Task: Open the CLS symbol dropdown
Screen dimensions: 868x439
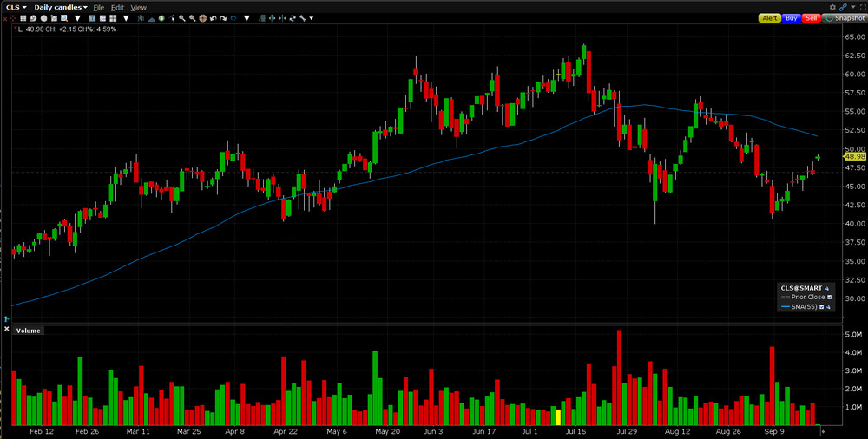Action: tap(16, 7)
